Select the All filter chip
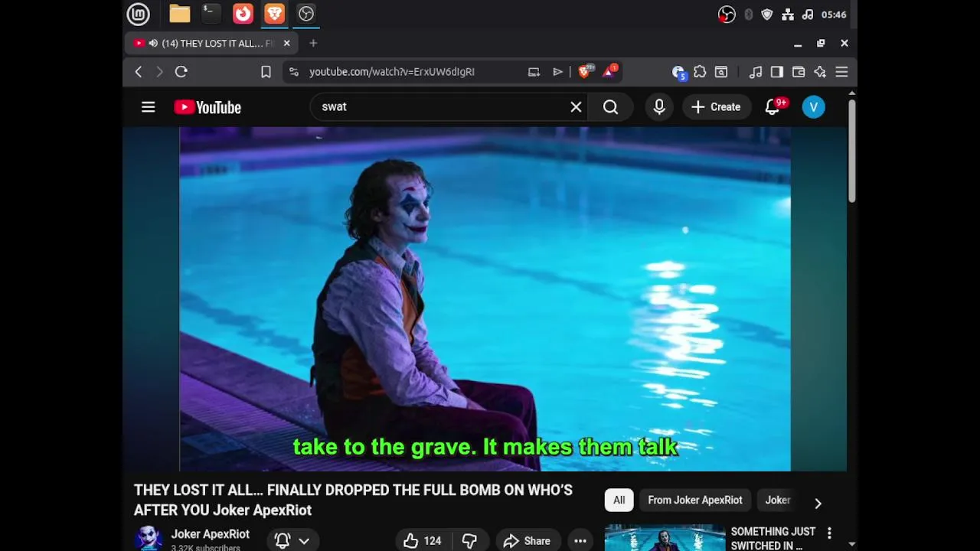The image size is (980, 551). [x=619, y=500]
